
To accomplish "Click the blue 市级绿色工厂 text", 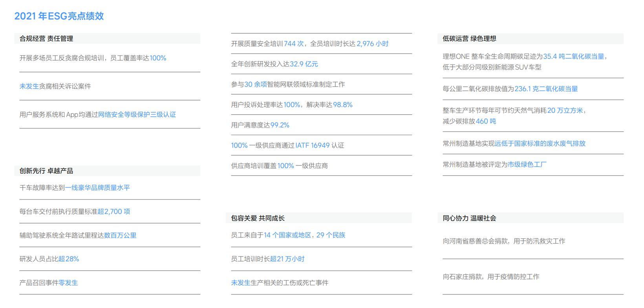I will pos(527,165).
